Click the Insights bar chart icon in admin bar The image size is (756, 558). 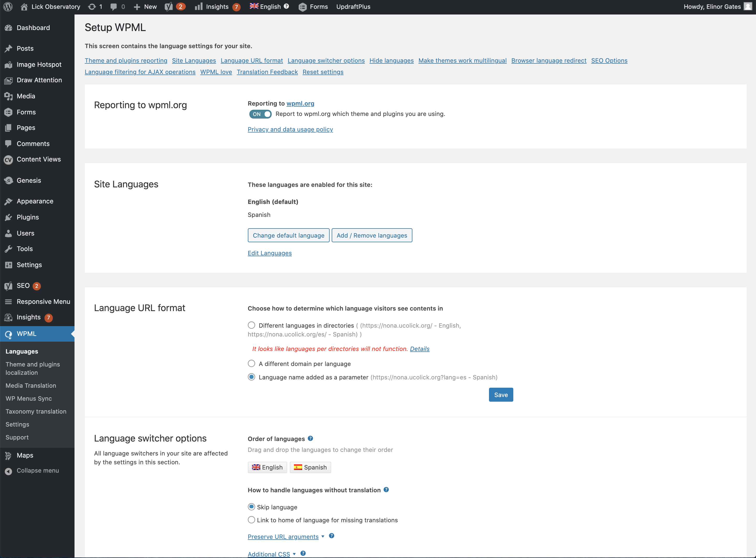tap(199, 7)
